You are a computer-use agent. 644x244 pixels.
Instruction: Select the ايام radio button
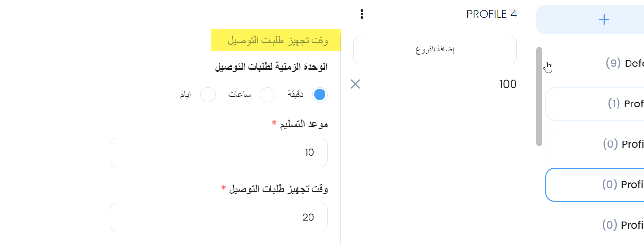[208, 95]
